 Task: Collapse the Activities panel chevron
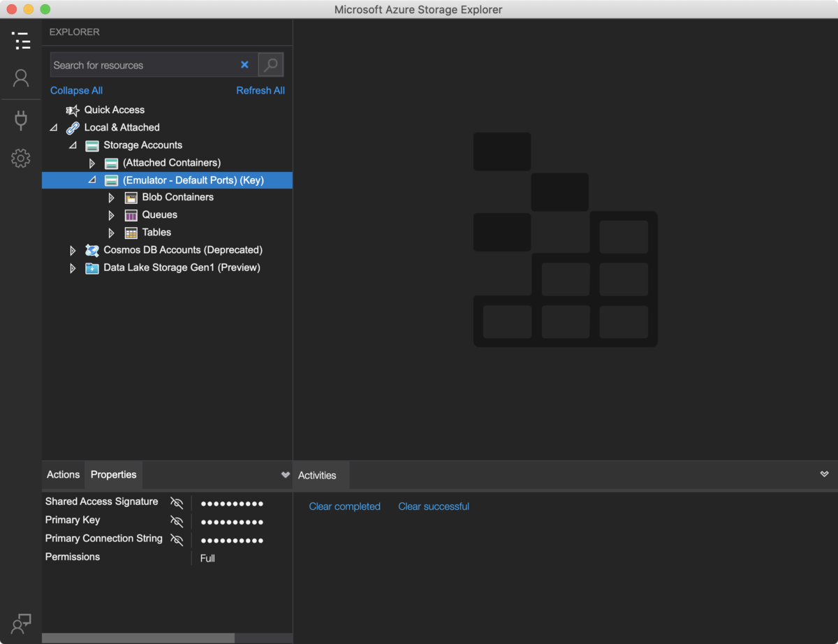tap(824, 474)
